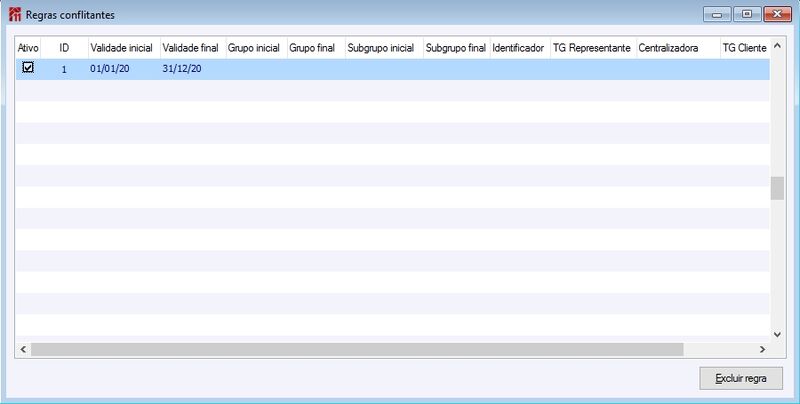Image resolution: width=800 pixels, height=404 pixels.
Task: Click the Subgrupo final column header
Action: pos(456,48)
